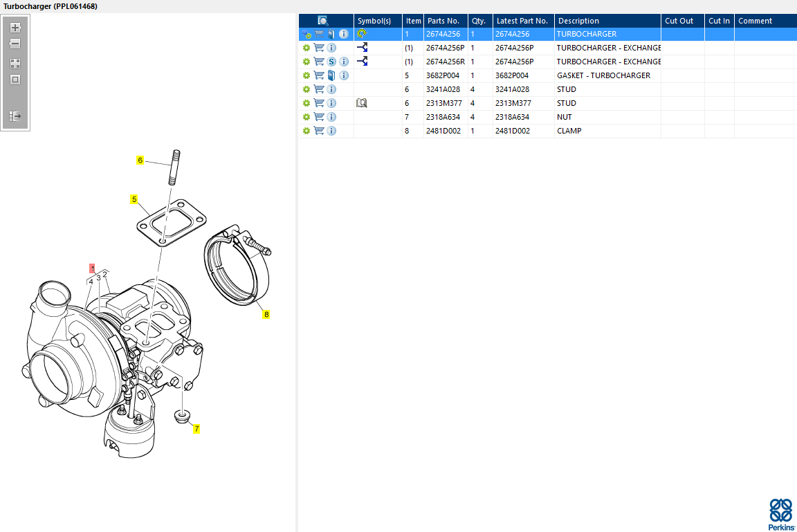
Task: Click the Turbocharger (PPL061468) title text
Action: pos(51,6)
